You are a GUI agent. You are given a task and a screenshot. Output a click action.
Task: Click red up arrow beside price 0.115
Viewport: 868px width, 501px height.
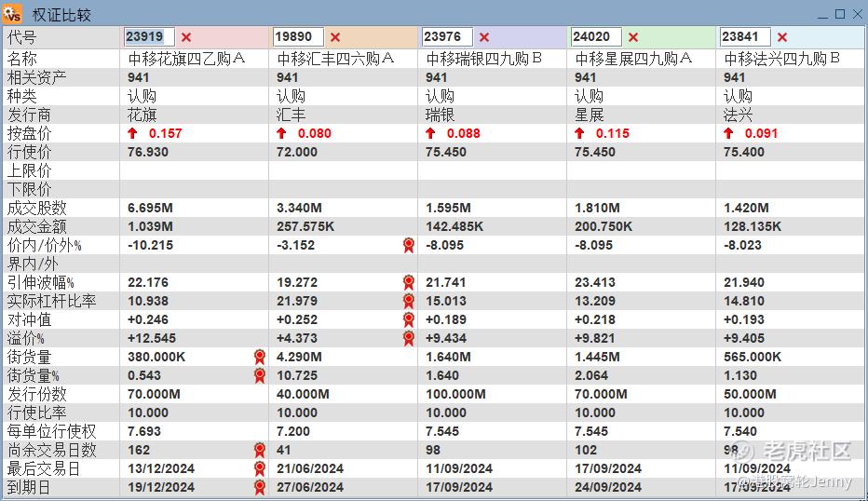click(x=579, y=133)
